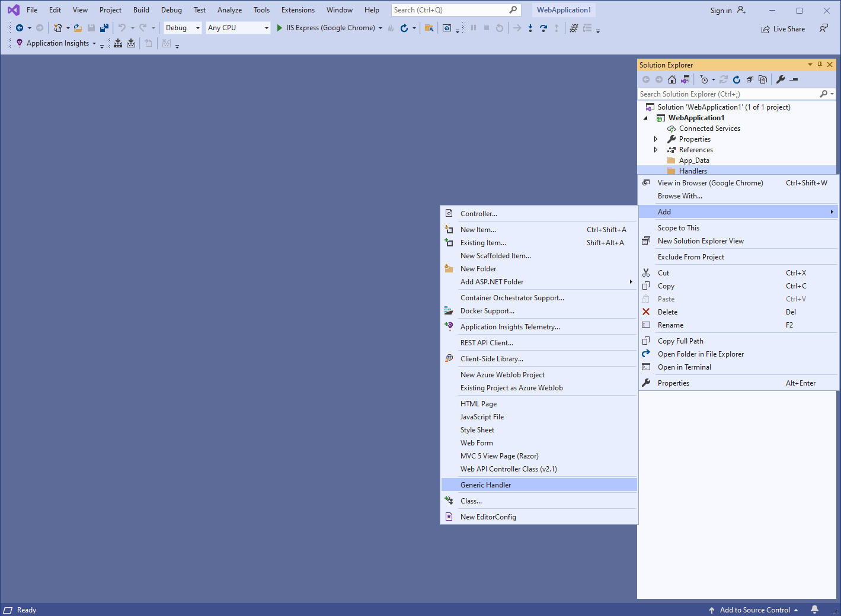Click the Navigate Backward arrow icon
Viewport: 841px width, 616px height.
20,28
